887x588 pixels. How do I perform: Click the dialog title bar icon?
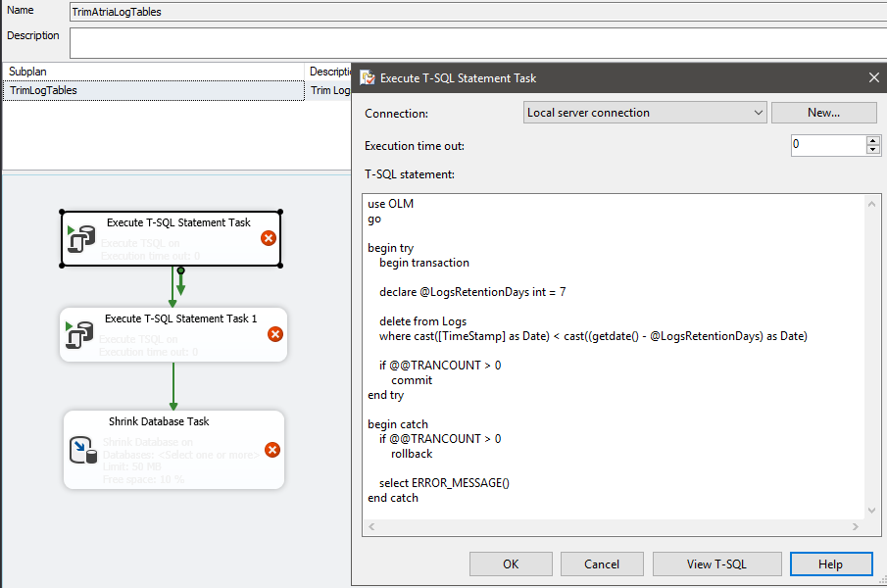point(368,78)
